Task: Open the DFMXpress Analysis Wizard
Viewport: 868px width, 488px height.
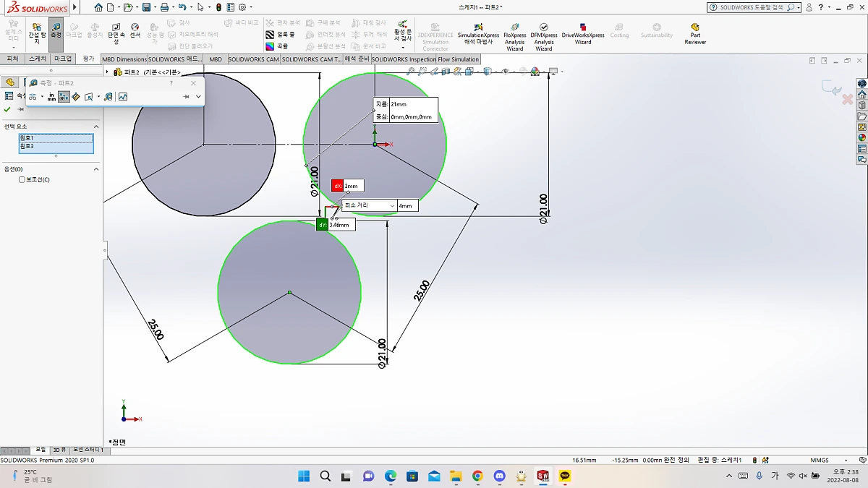Action: pos(543,34)
